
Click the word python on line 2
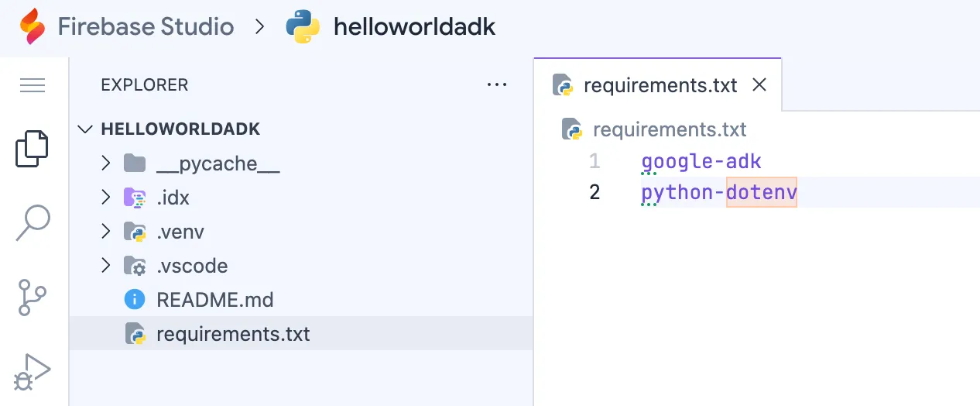[677, 193]
